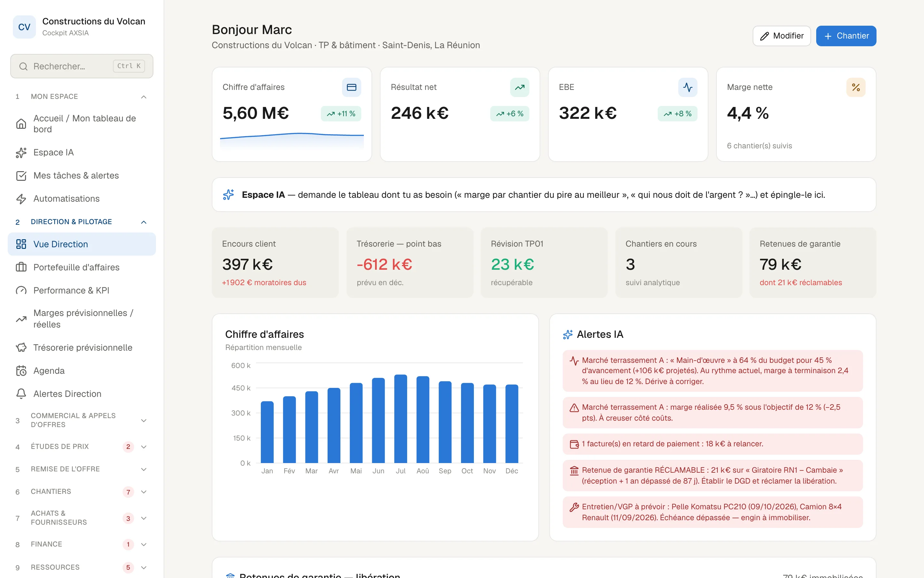Click the Résultat net trend icon
The height and width of the screenshot is (578, 924).
[519, 87]
